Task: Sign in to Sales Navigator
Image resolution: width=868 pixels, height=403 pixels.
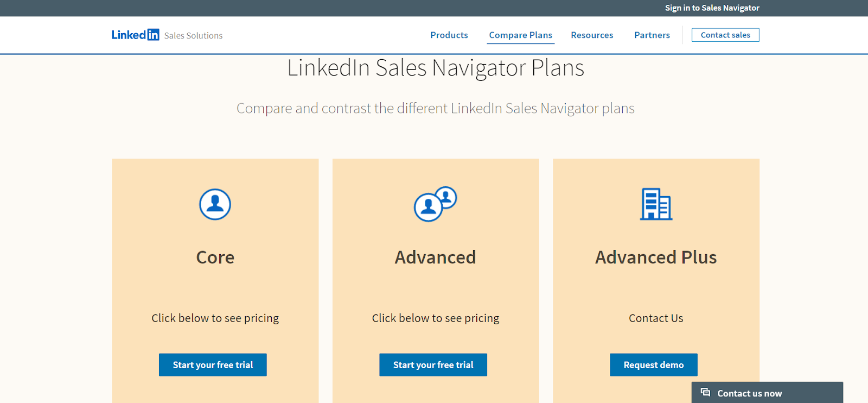Action: 712,8
